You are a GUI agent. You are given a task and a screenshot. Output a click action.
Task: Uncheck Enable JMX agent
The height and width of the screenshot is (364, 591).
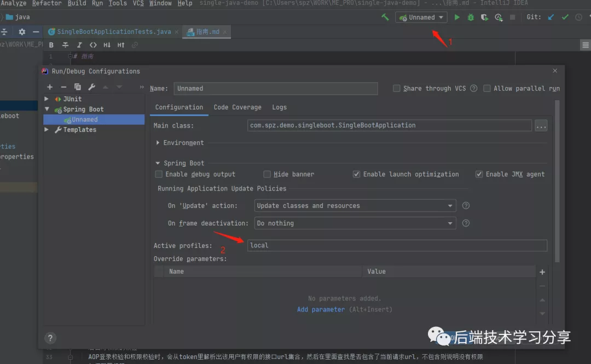pos(479,174)
